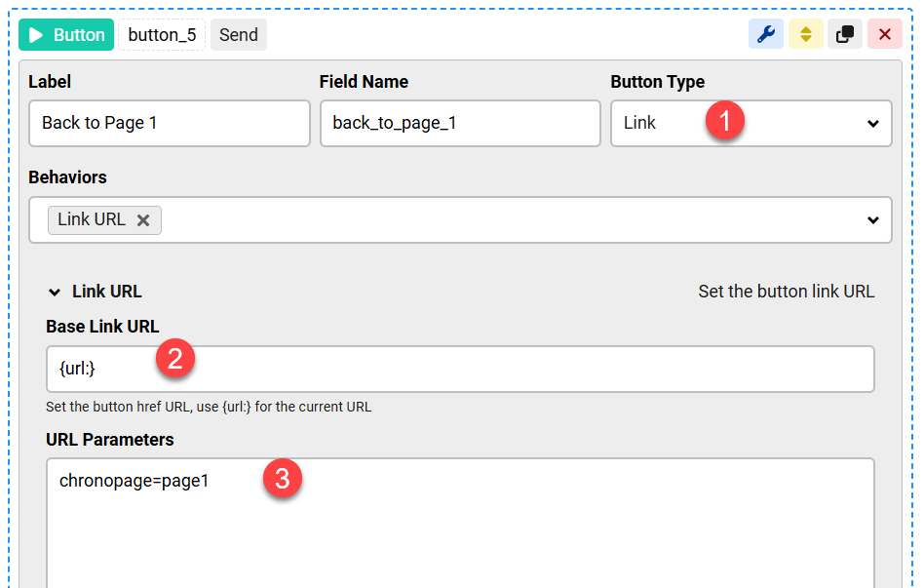Focus the Field Name input box
The height and width of the screenshot is (588, 924).
(x=459, y=124)
